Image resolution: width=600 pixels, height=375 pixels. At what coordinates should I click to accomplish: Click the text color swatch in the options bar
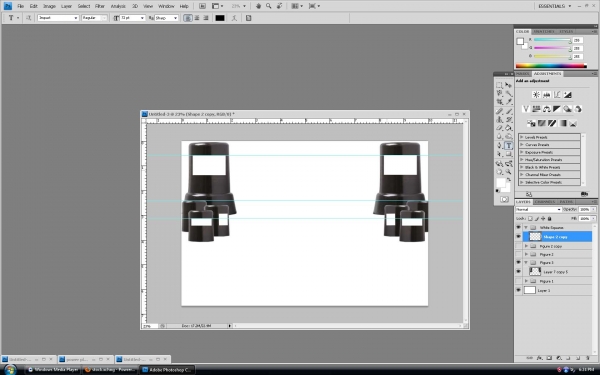pyautogui.click(x=220, y=18)
